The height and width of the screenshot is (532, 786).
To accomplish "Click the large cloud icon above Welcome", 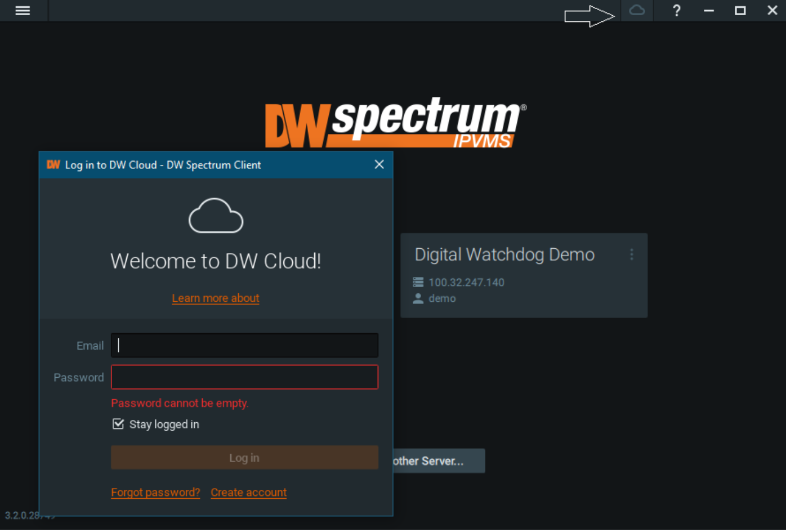I will click(x=216, y=216).
